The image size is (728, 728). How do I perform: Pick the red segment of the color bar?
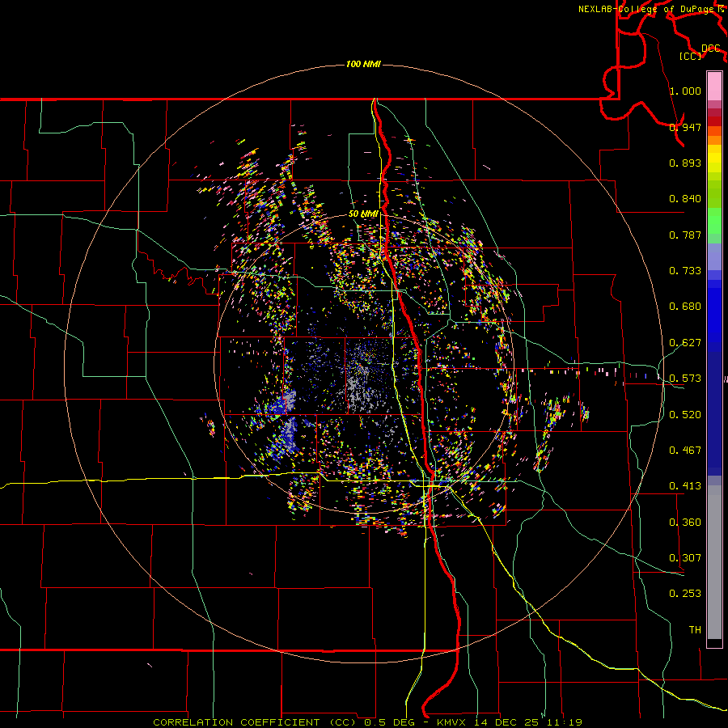click(x=714, y=121)
